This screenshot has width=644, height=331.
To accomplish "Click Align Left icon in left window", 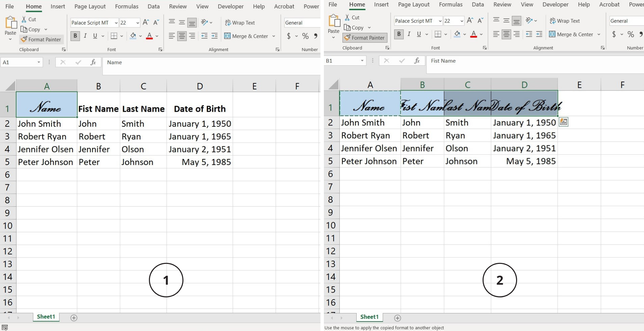I will [x=172, y=36].
